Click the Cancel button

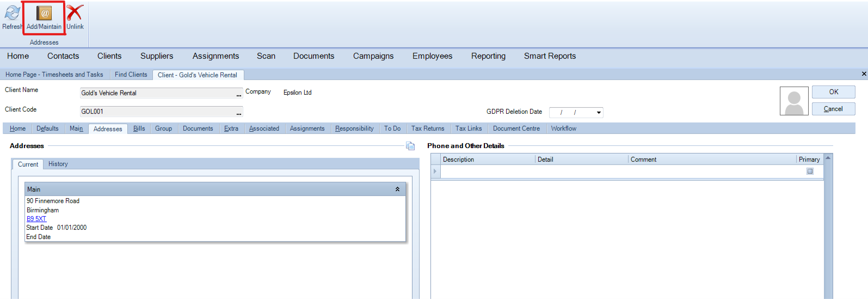833,109
